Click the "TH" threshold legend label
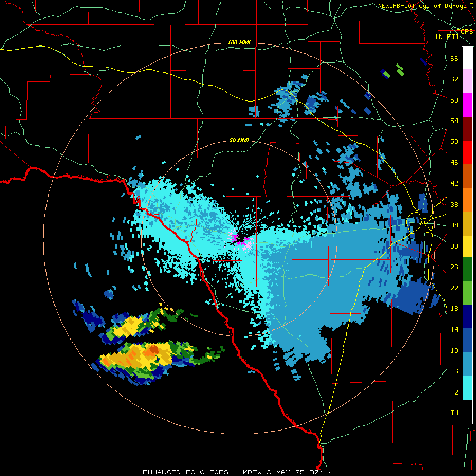476x476 pixels. 454,413
